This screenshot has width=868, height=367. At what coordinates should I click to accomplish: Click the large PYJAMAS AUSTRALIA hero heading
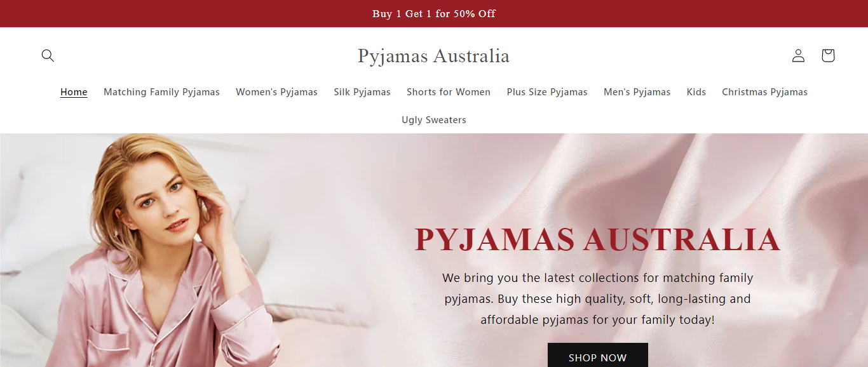tap(597, 239)
